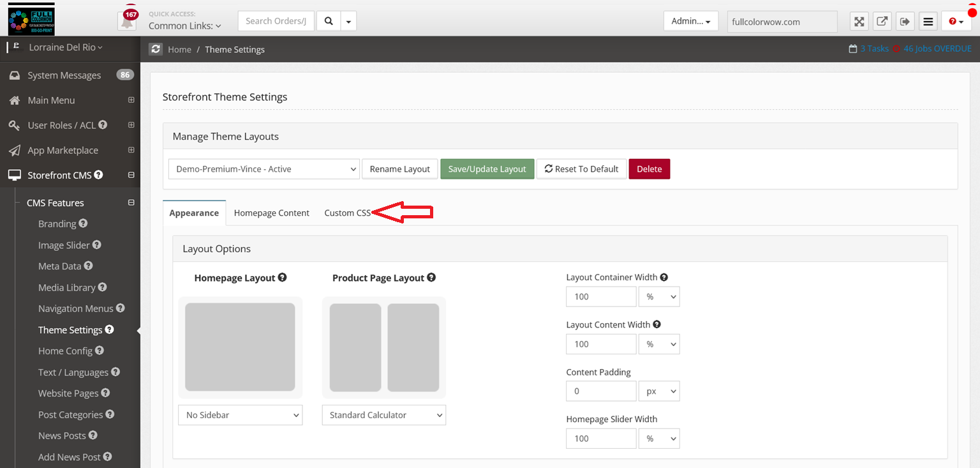Viewport: 980px width, 468px height.
Task: Open the No Sidebar homepage layout dropdown
Action: pos(241,415)
